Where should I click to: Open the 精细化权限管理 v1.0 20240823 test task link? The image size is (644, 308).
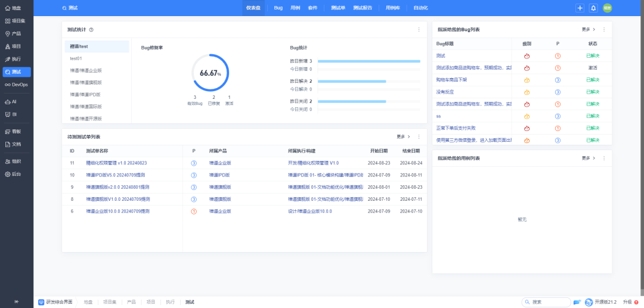(116, 163)
